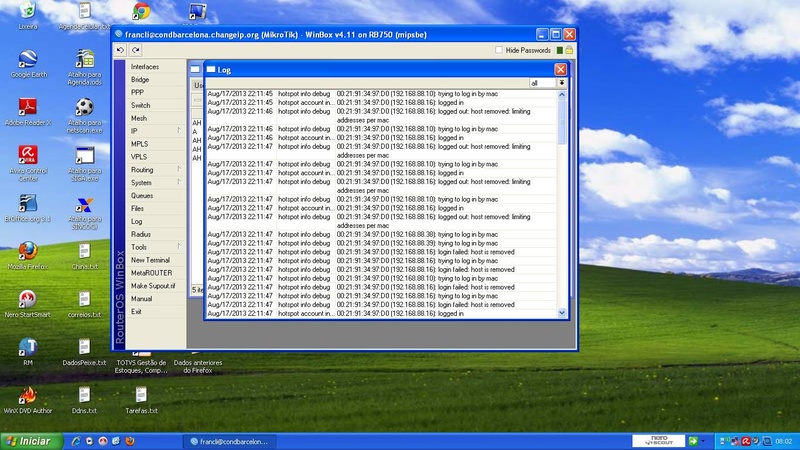Open Bridge in the WinBox menu
Viewport: 800px width, 450px height.
pyautogui.click(x=140, y=80)
